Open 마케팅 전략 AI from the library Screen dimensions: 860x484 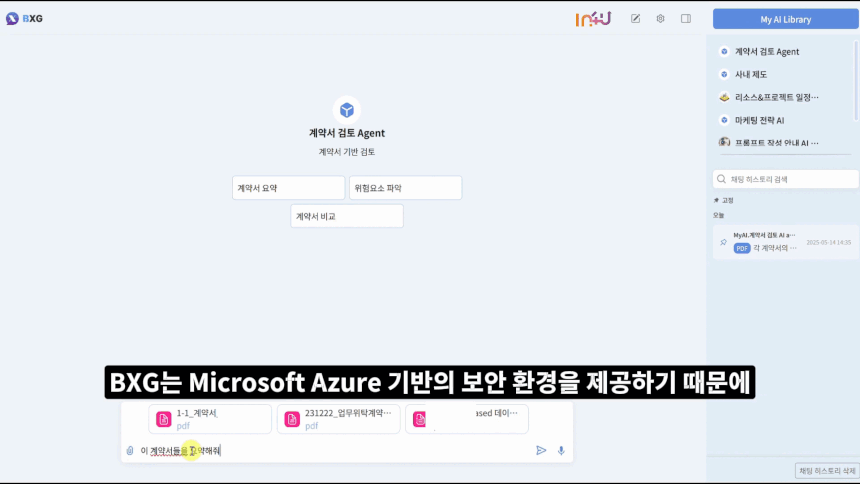coord(759,120)
